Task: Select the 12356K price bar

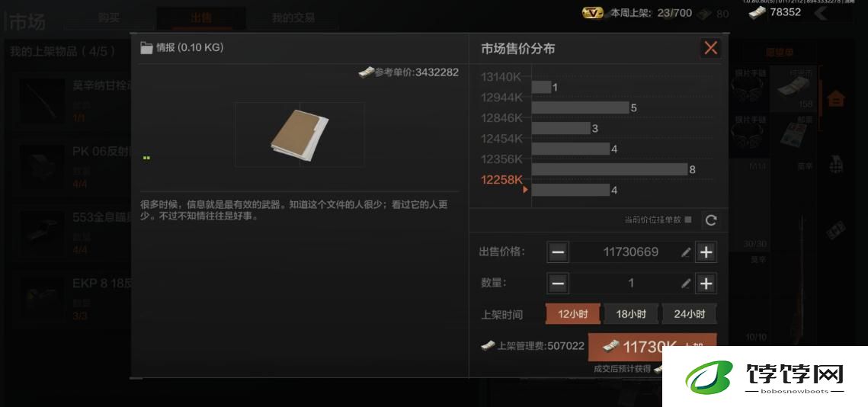Action: click(x=609, y=169)
